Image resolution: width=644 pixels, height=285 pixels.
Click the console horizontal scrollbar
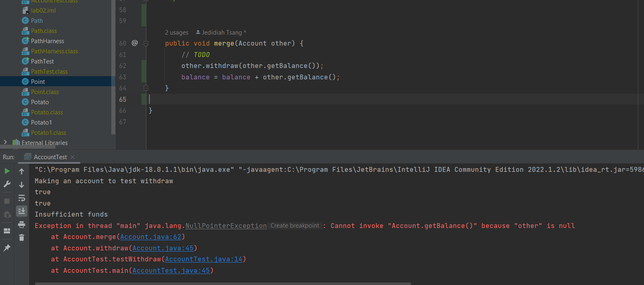click(x=223, y=283)
